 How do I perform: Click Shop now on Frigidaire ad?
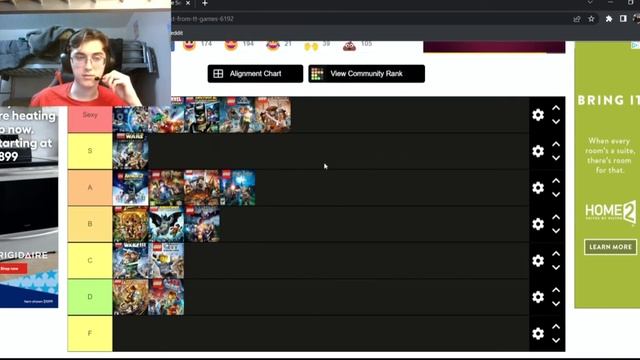coord(12,269)
